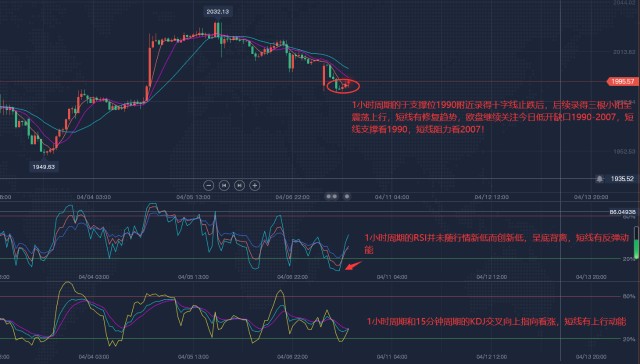Click the single-dot handle near the time axis
Image resolution: width=640 pixels, height=364 pixels.
[347, 196]
